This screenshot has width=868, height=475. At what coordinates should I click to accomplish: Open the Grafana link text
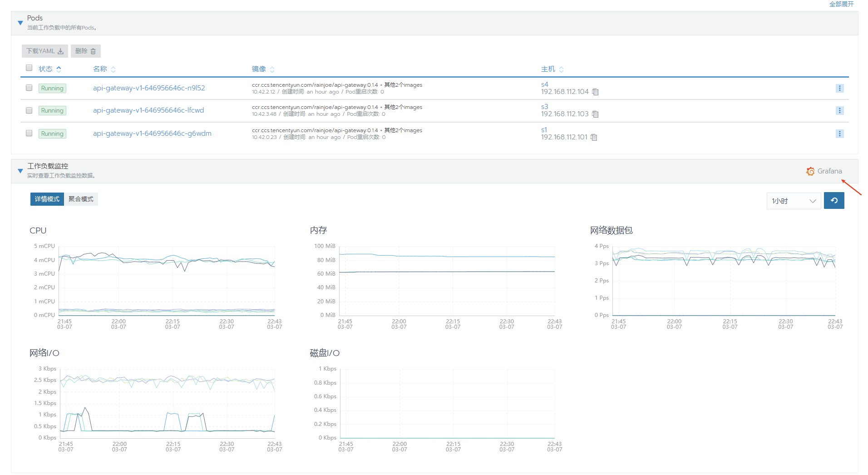(x=829, y=171)
